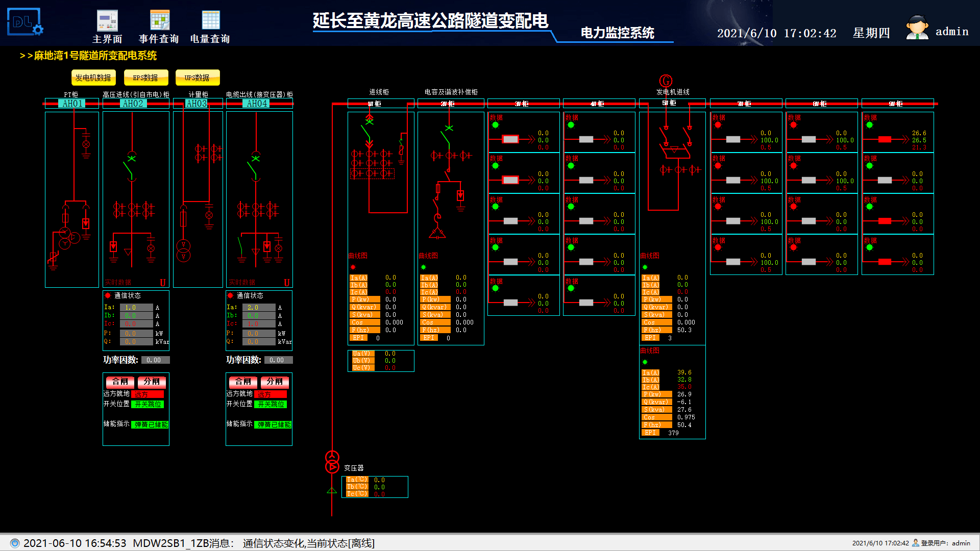Viewport: 980px width, 551px height.
Task: Open first 数据 link in 3# cabinet
Action: point(496,117)
